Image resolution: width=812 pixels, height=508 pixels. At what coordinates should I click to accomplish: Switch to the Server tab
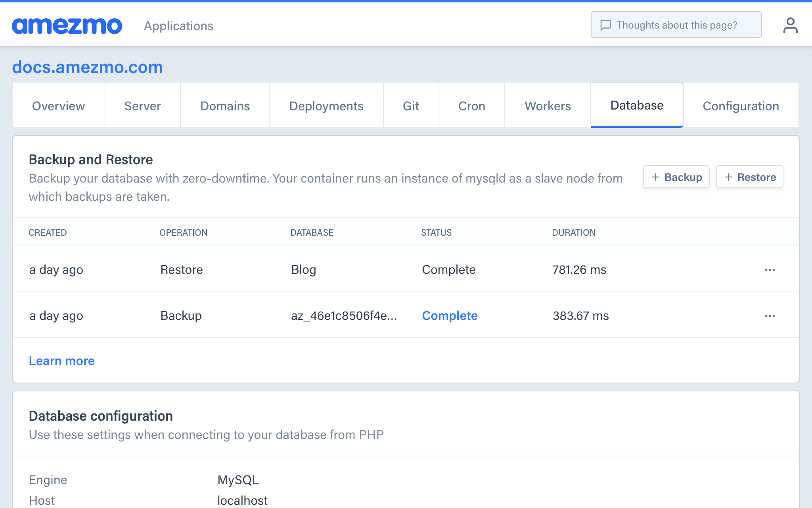[x=142, y=106]
